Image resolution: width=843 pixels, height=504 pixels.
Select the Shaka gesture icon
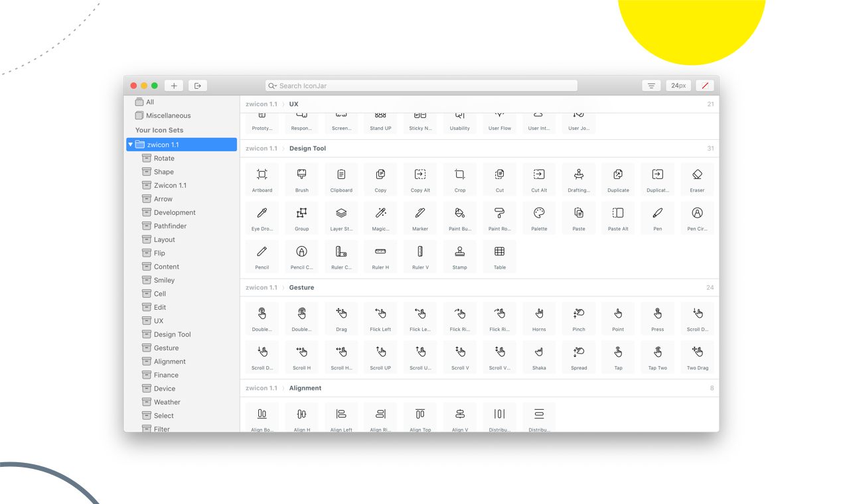(539, 356)
